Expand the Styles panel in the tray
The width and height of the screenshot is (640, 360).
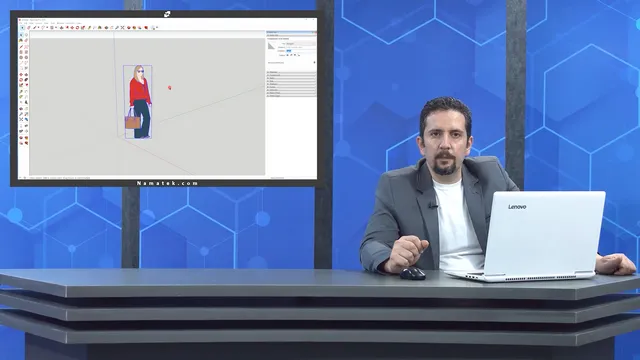[x=291, y=78]
